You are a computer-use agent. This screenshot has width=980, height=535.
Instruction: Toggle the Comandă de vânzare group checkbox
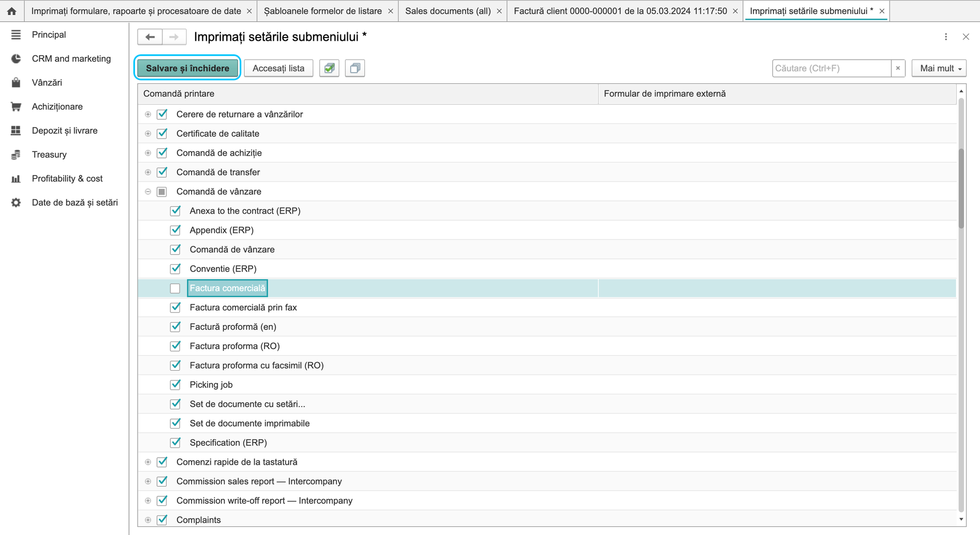162,192
